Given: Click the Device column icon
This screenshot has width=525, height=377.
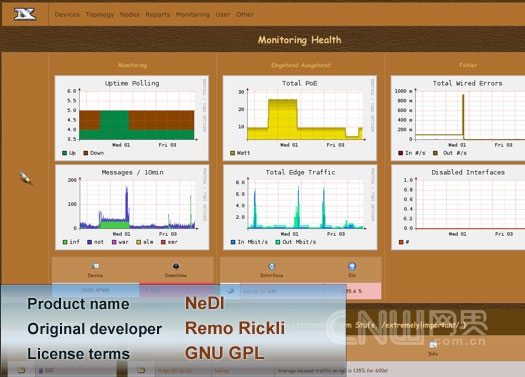Looking at the screenshot, I should [x=95, y=267].
